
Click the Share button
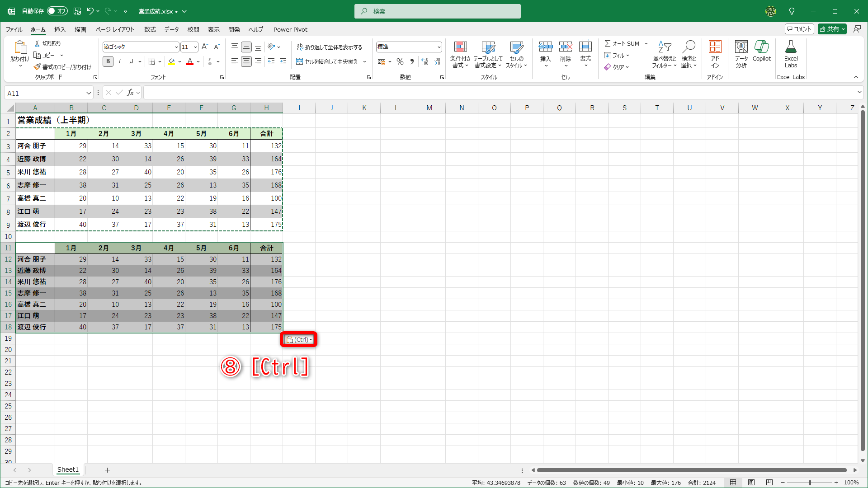click(x=830, y=29)
